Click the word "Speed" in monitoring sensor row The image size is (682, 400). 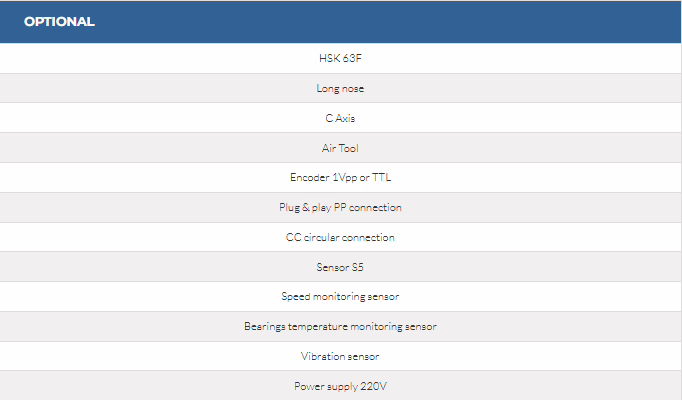[x=297, y=297]
